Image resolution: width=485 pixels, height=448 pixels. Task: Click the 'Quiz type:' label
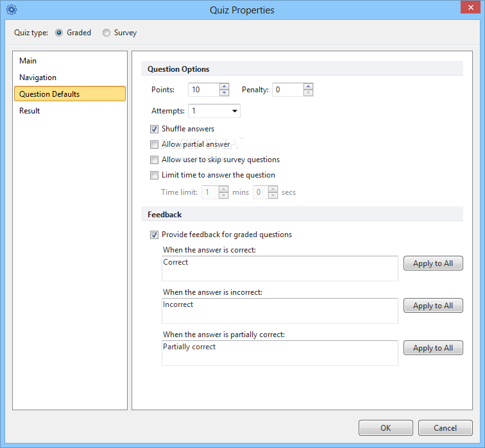click(31, 33)
